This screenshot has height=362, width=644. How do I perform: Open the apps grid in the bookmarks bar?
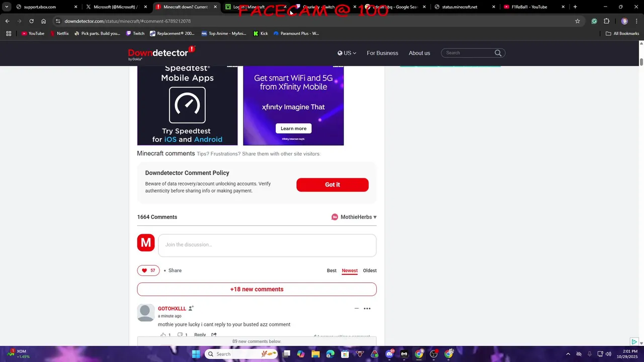coord(9,34)
